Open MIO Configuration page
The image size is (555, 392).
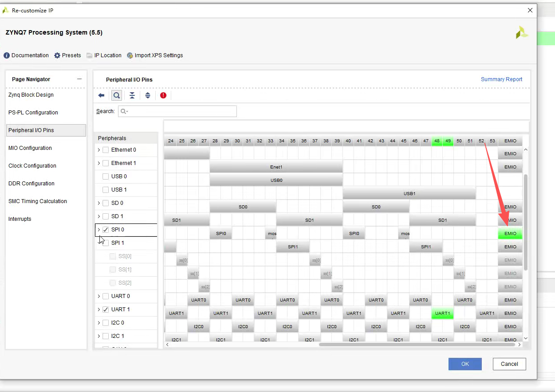pyautogui.click(x=46, y=148)
